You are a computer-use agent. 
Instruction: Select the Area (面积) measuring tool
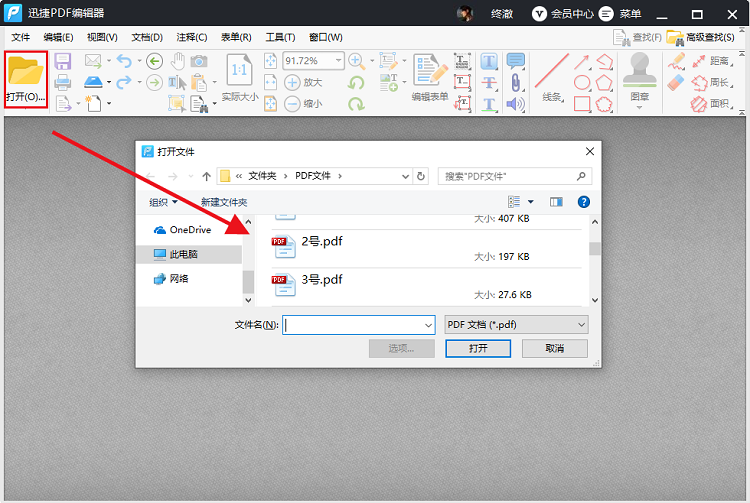click(x=712, y=104)
